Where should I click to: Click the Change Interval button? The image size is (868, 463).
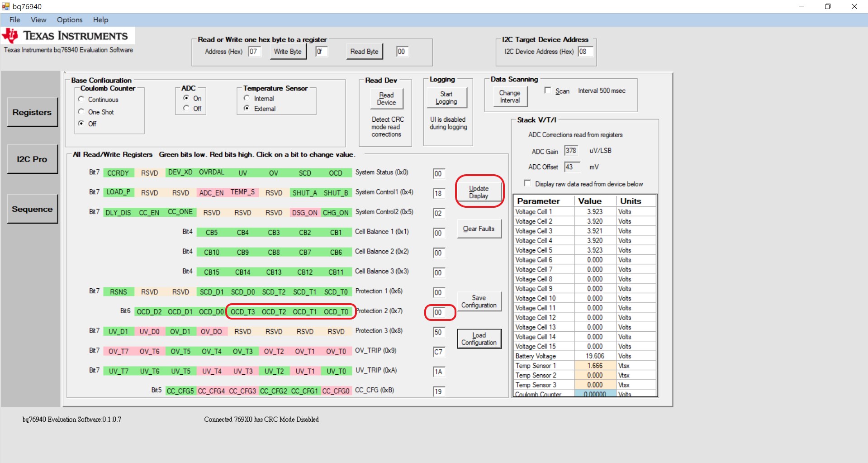(510, 96)
